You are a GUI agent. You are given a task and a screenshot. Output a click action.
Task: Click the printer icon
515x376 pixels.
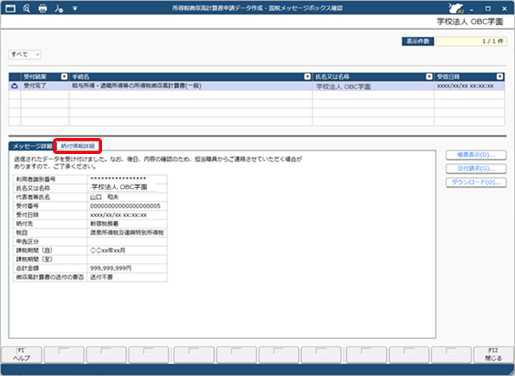click(x=43, y=8)
